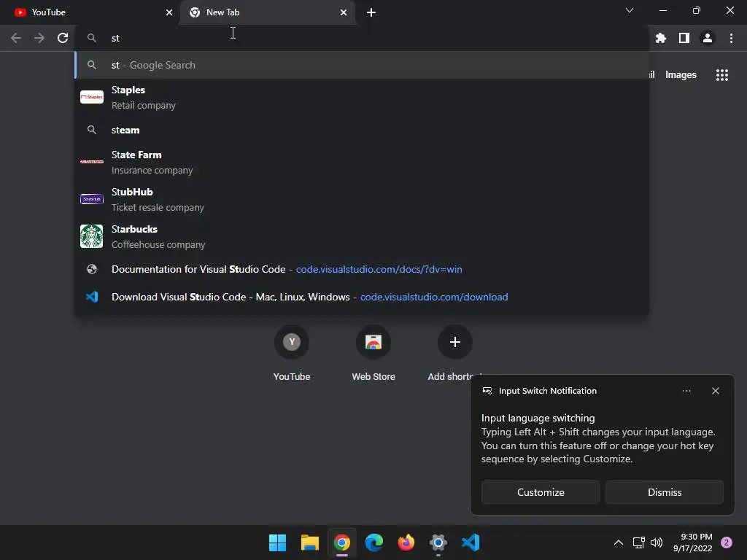747x560 pixels.
Task: Click the StubHub logo icon
Action: click(91, 199)
